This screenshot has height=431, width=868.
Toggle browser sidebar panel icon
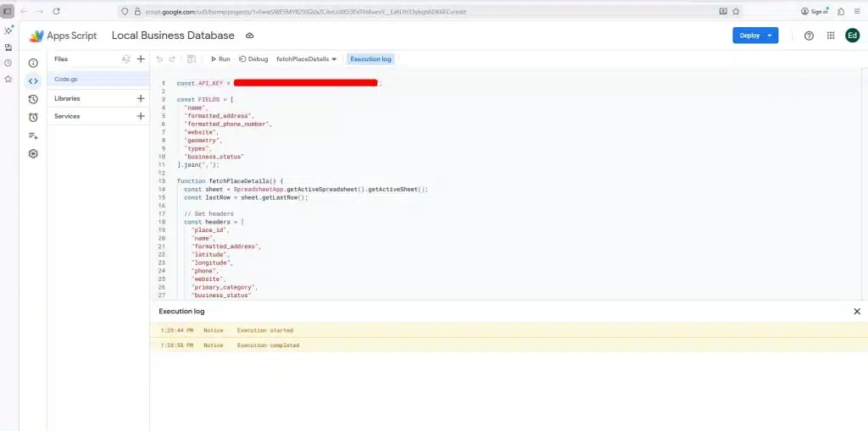click(8, 11)
